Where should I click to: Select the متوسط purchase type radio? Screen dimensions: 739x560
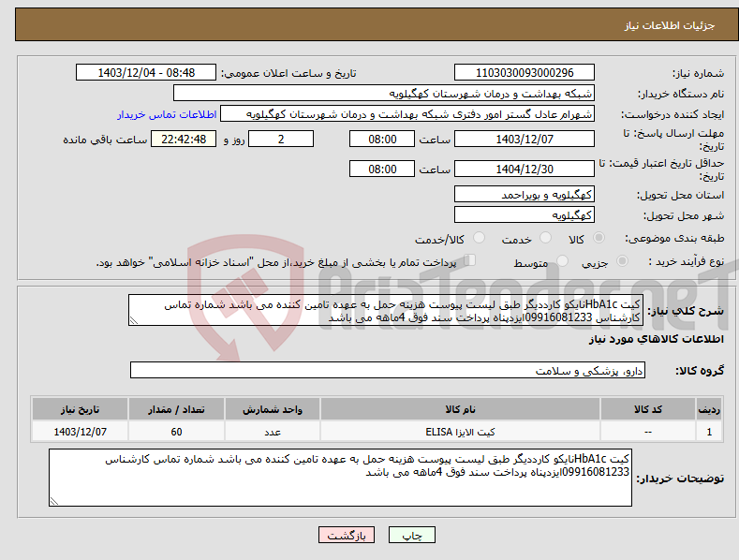click(562, 260)
